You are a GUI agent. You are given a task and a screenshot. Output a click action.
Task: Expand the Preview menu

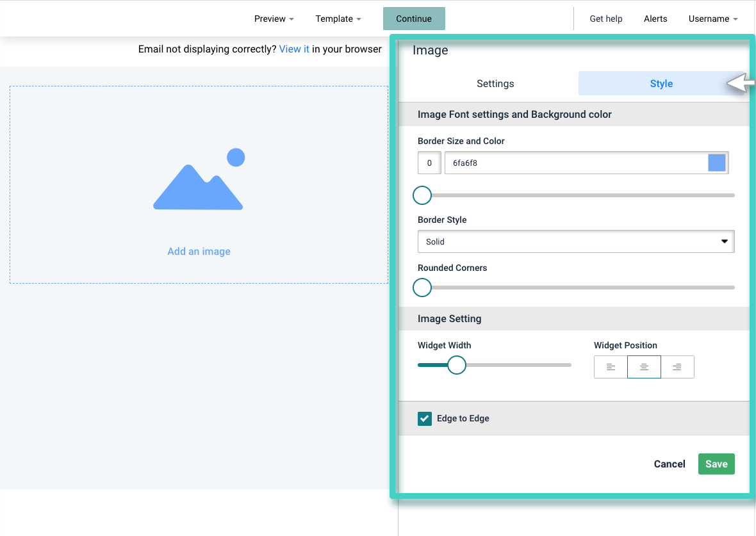[274, 19]
